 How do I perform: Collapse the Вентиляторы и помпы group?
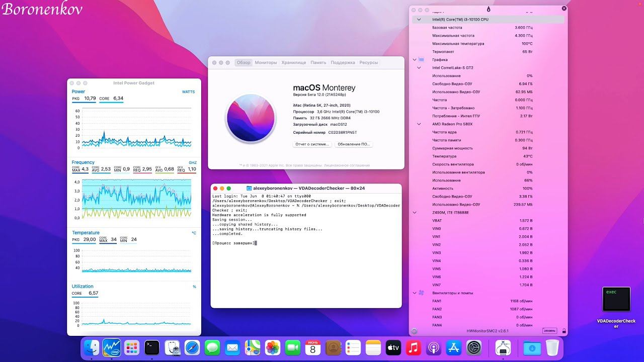415,293
